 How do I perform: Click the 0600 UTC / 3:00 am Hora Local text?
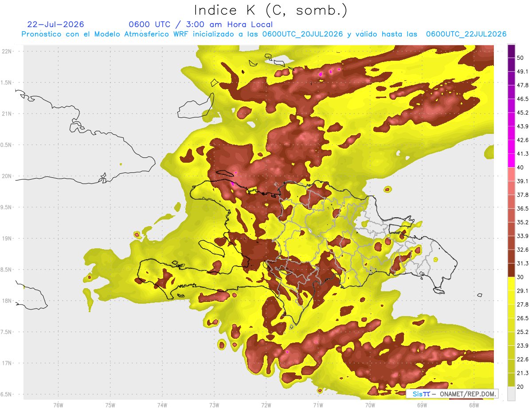click(201, 24)
